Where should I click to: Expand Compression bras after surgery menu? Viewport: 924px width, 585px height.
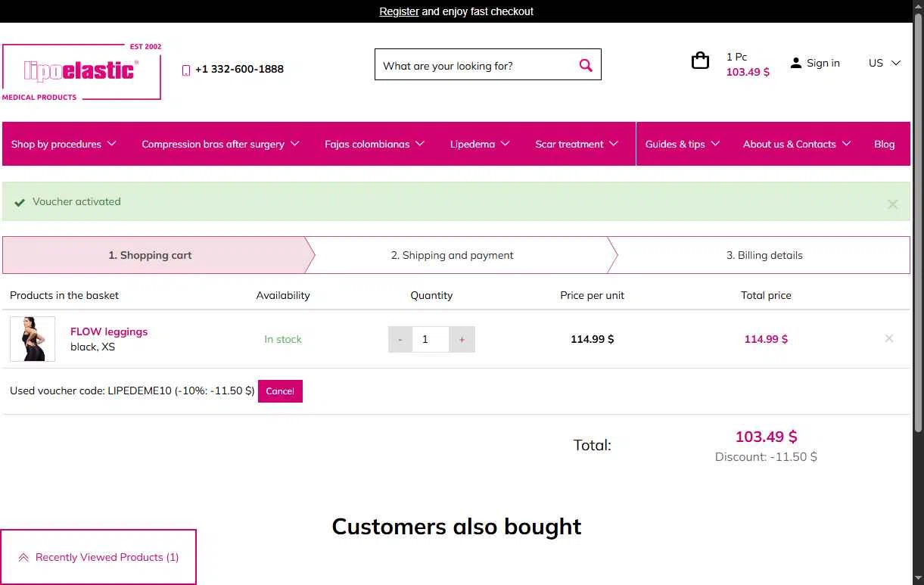[x=220, y=144]
